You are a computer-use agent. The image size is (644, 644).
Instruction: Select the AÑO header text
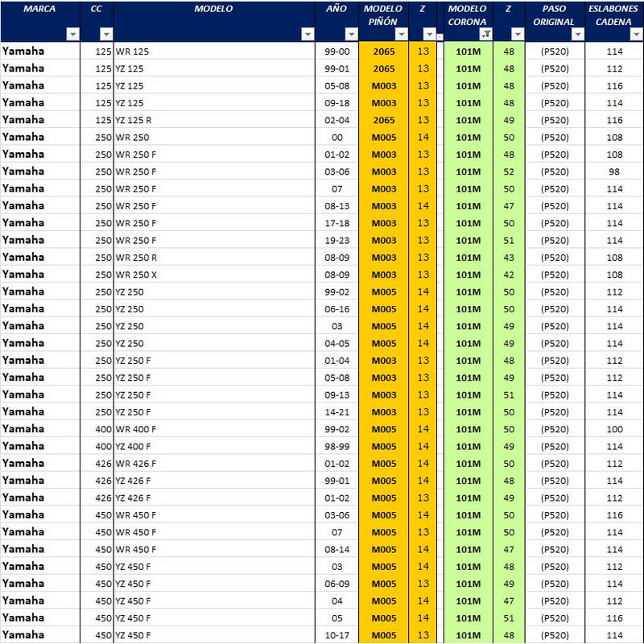pyautogui.click(x=336, y=9)
